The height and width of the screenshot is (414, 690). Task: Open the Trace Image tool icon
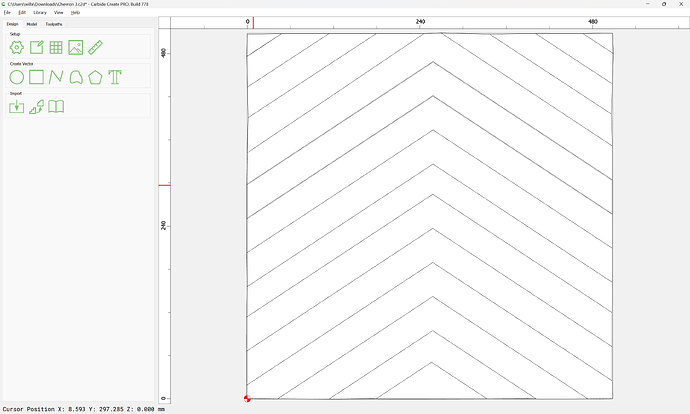(37, 106)
